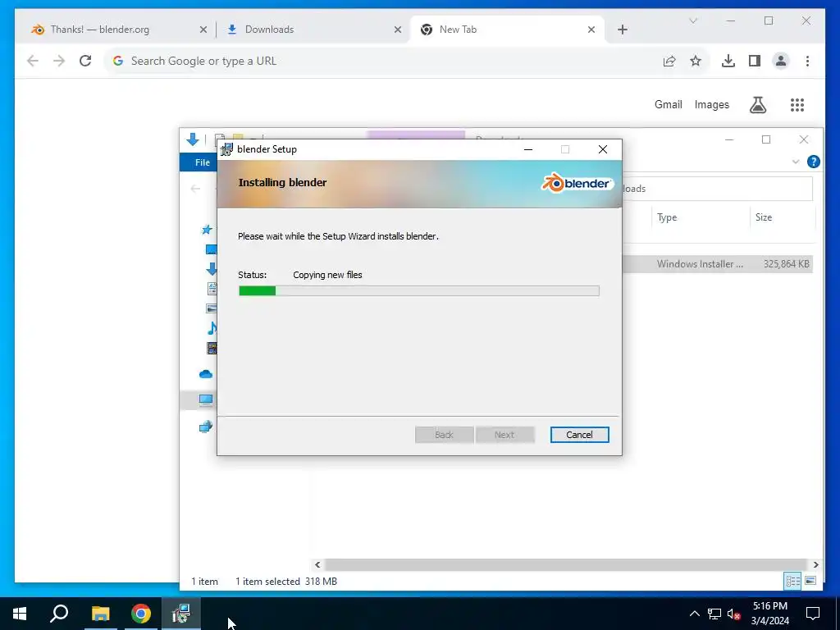Open Videos folder in Explorer sidebar

212,348
